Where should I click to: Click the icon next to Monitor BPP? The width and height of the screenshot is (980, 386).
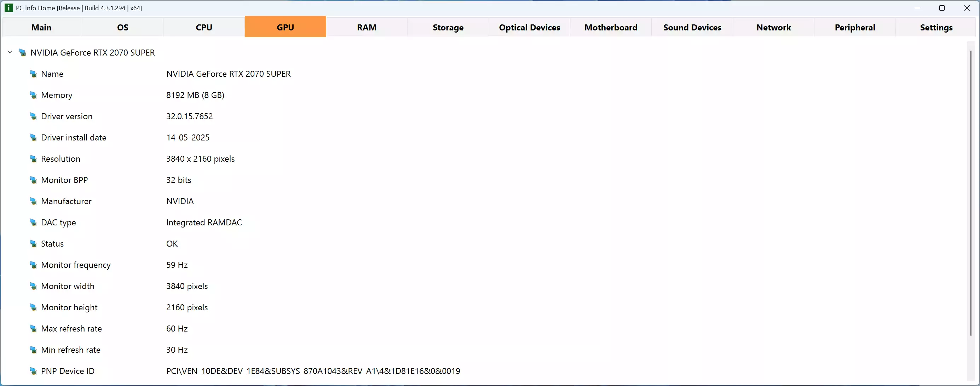[34, 180]
